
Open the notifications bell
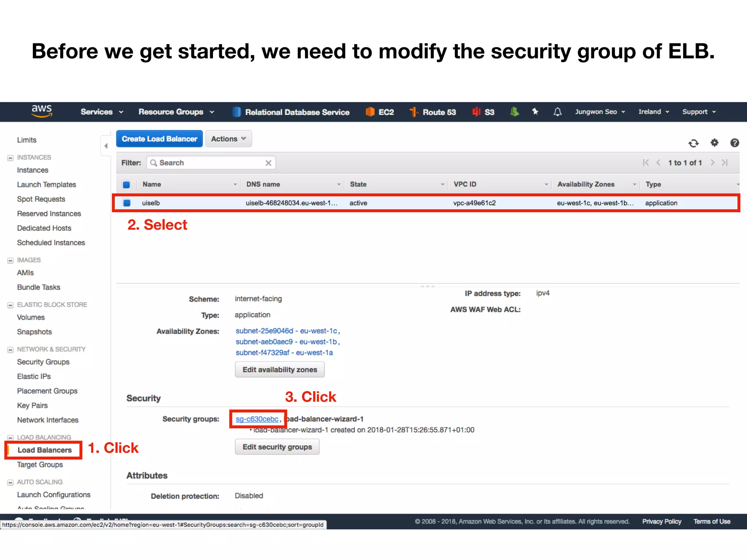click(x=557, y=112)
